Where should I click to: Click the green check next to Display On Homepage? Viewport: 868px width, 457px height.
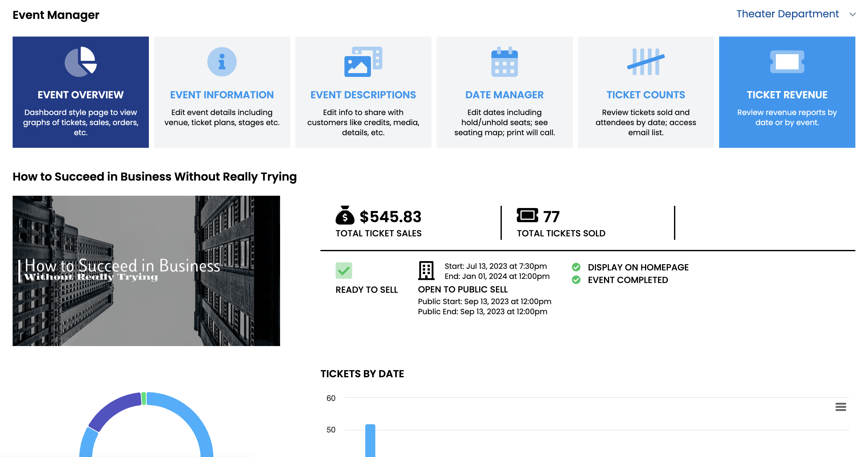pos(576,267)
